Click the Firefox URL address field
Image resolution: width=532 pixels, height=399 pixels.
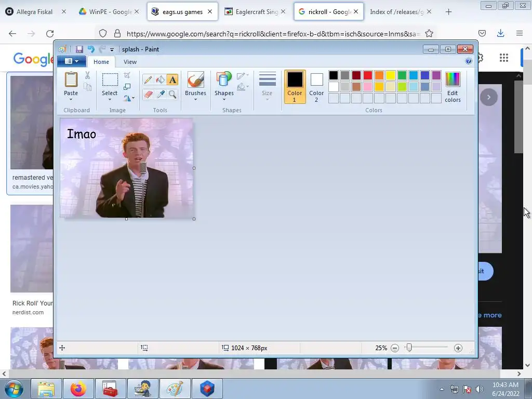click(x=272, y=34)
